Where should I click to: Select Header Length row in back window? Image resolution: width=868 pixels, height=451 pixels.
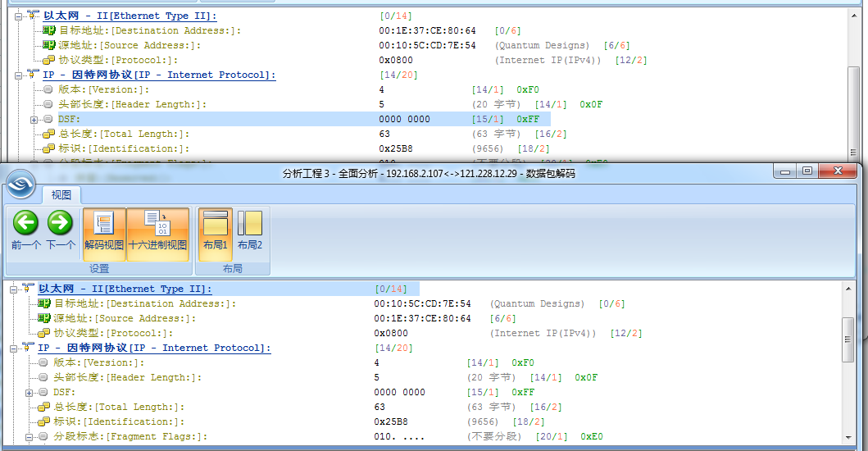point(330,104)
